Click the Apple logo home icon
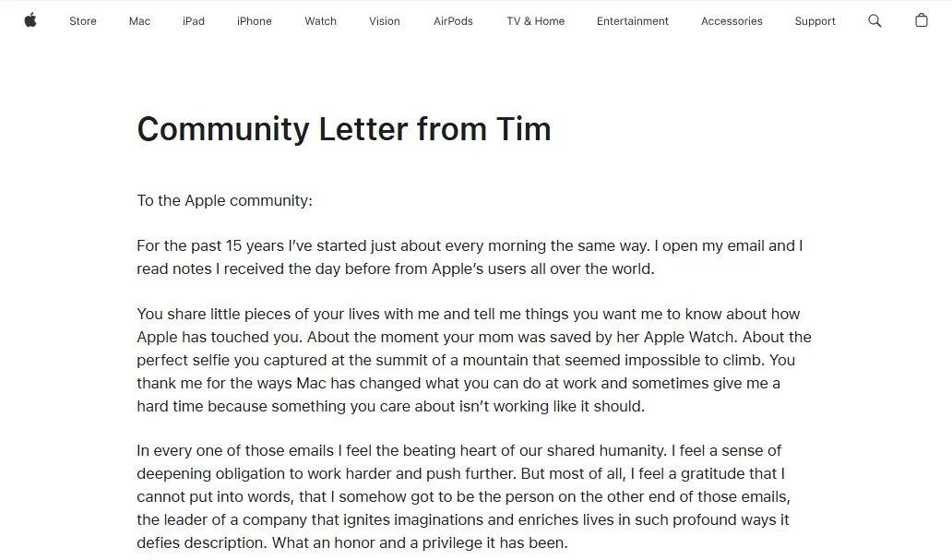The image size is (952, 560). pos(30,20)
